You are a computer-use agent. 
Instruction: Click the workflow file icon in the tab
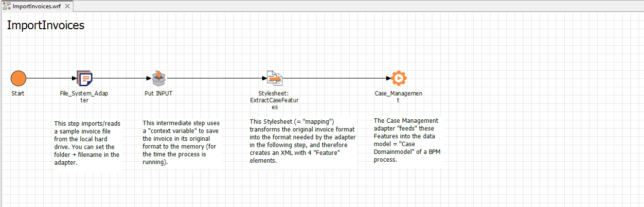click(x=7, y=6)
